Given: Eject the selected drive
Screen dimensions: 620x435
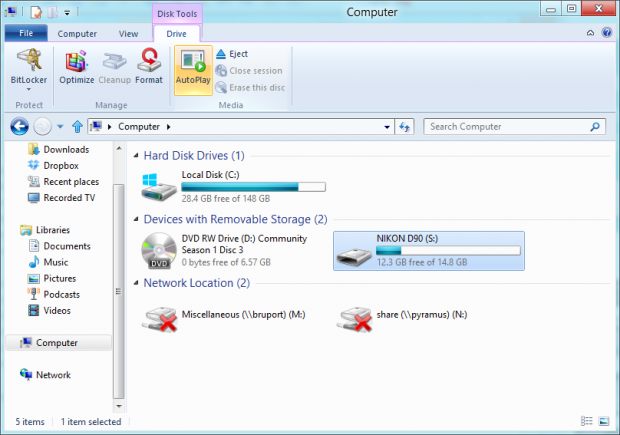Looking at the screenshot, I should pos(232,54).
